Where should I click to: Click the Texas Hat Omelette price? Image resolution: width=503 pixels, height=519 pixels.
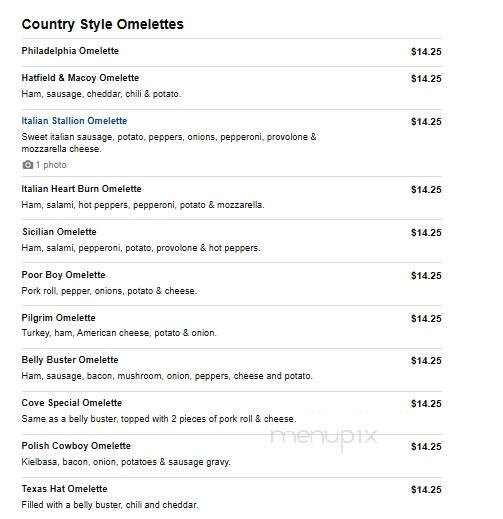tap(426, 490)
